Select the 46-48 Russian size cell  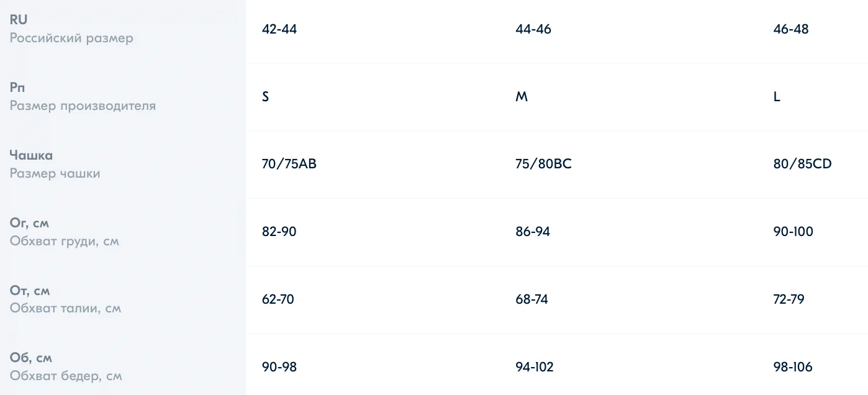point(791,29)
